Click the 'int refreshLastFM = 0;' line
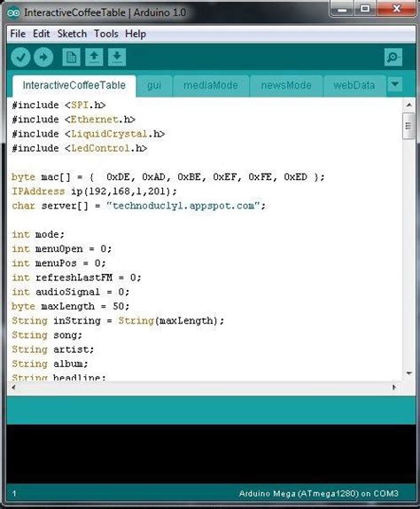The height and width of the screenshot is (509, 420). pyautogui.click(x=76, y=278)
